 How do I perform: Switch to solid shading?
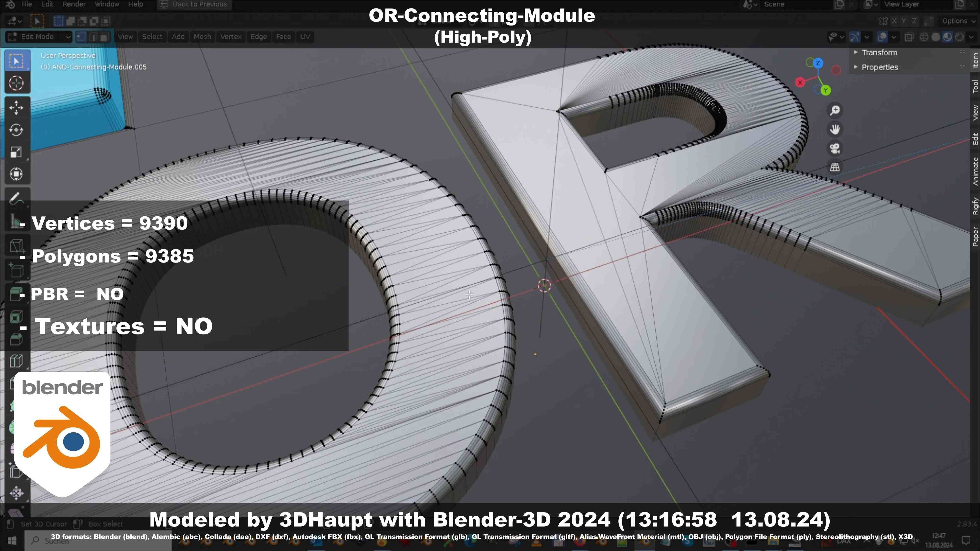[x=936, y=37]
